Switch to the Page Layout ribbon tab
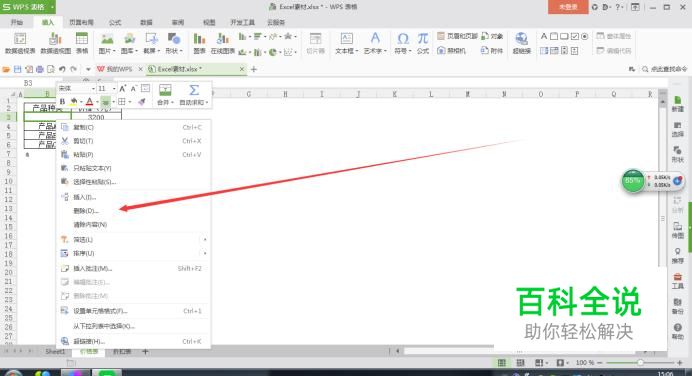Image resolution: width=692 pixels, height=376 pixels. click(81, 22)
